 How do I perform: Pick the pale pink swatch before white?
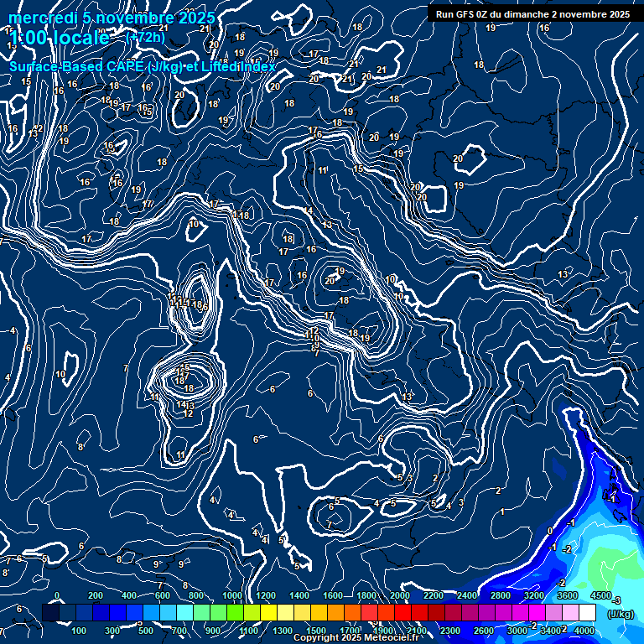(570, 612)
